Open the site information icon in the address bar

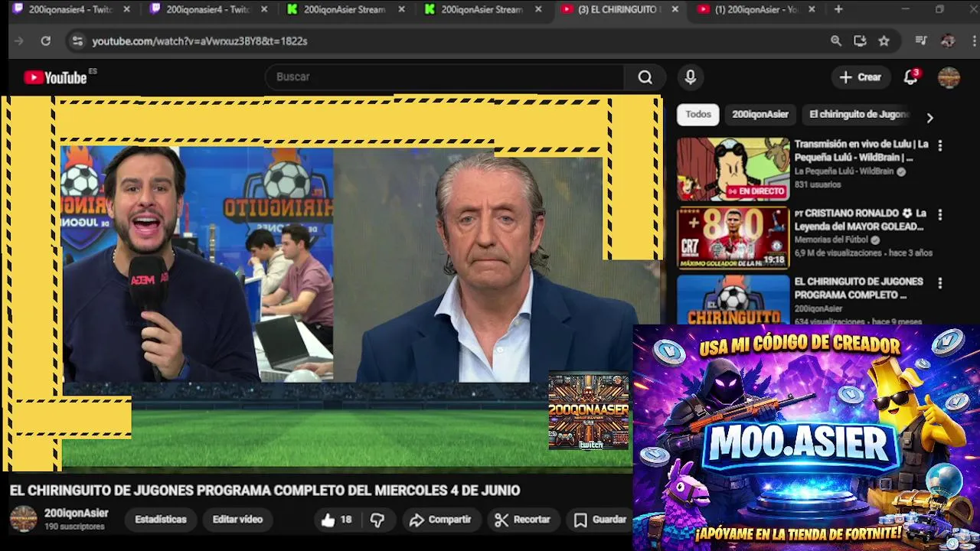point(77,41)
